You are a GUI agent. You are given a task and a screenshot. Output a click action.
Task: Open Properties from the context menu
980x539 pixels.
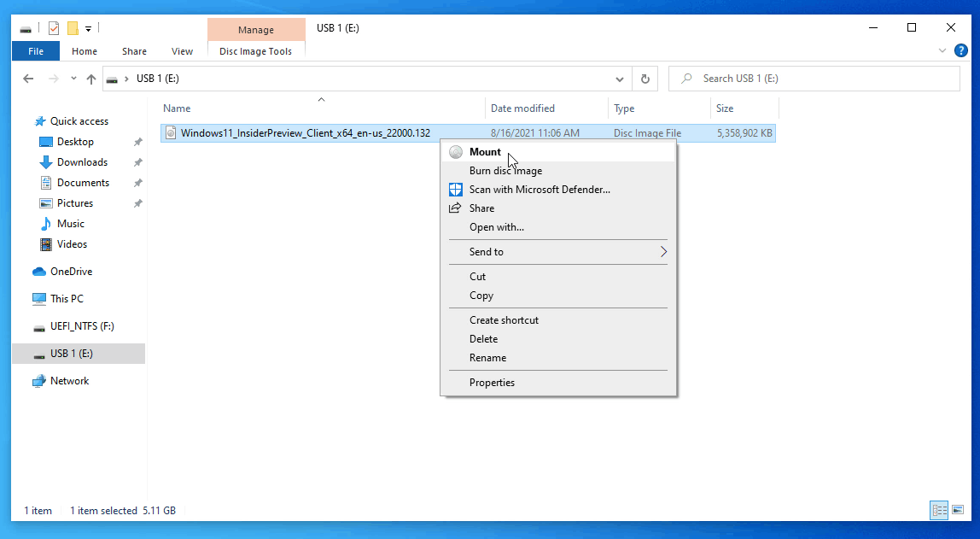[x=558, y=383]
